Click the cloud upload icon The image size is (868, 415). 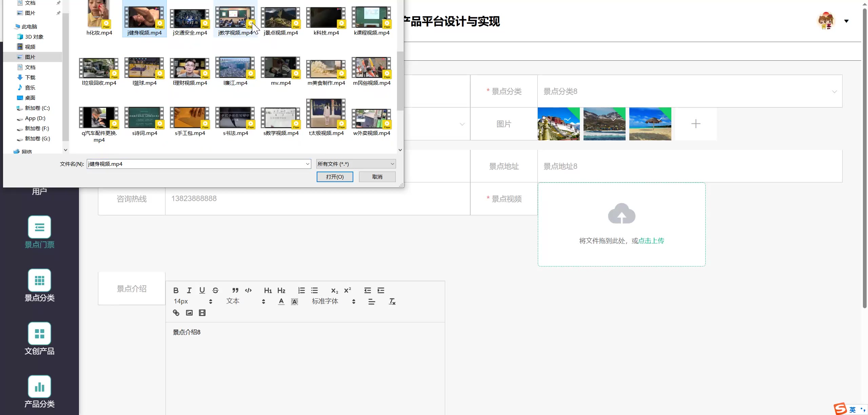click(x=621, y=214)
